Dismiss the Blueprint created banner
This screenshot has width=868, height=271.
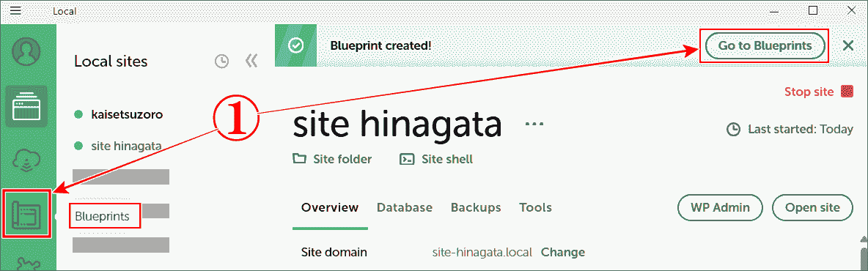[848, 45]
